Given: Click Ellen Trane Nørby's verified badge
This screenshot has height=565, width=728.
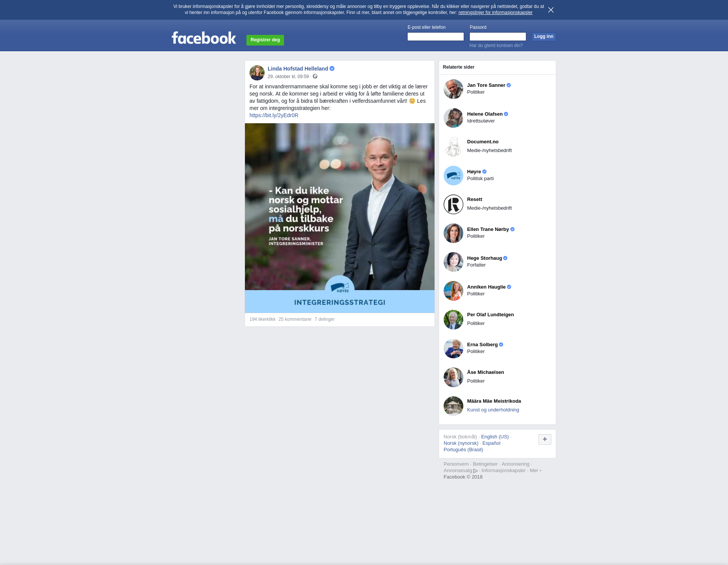Looking at the screenshot, I should [513, 229].
